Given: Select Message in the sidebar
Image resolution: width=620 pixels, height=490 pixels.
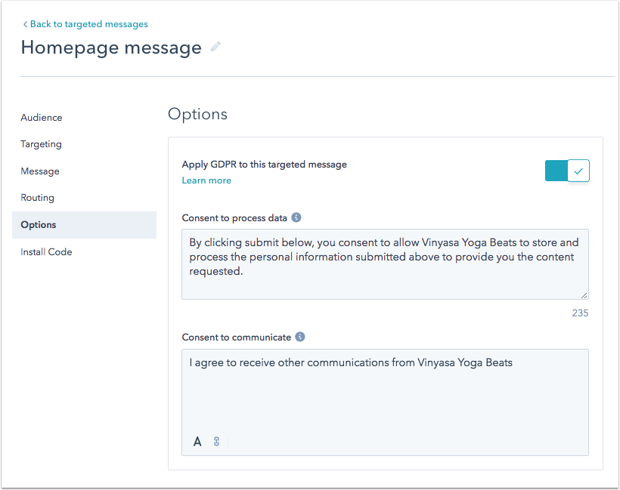Looking at the screenshot, I should 40,171.
